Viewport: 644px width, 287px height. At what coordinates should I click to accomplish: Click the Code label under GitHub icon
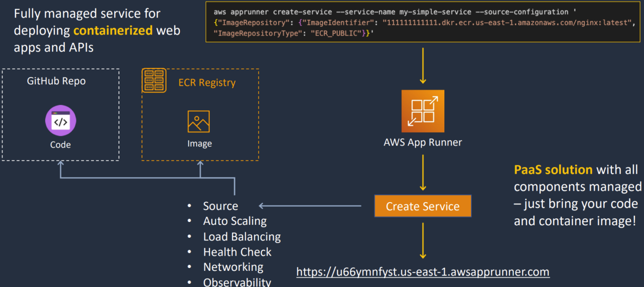60,145
